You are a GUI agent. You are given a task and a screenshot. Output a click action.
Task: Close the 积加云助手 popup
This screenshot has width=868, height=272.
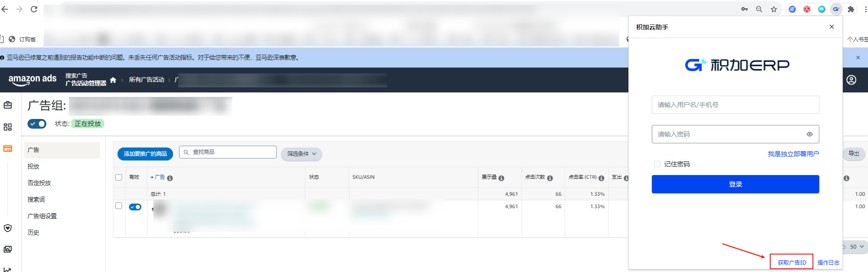[832, 27]
